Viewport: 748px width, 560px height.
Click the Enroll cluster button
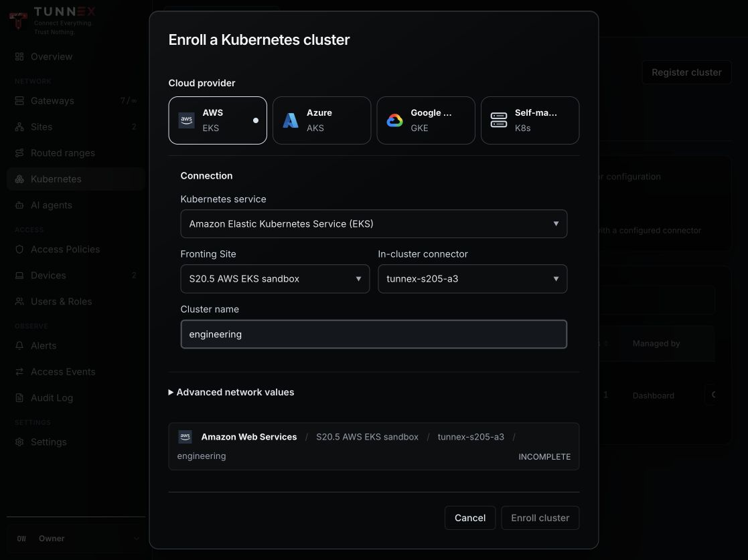(x=540, y=518)
